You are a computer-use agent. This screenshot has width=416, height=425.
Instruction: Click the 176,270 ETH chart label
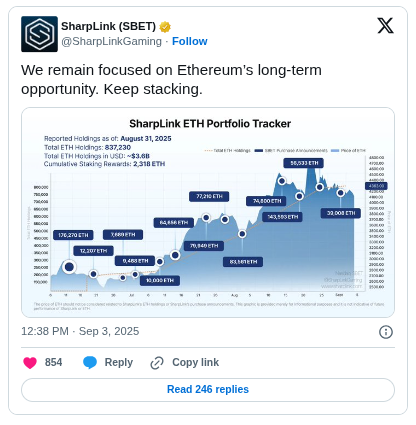pos(73,235)
